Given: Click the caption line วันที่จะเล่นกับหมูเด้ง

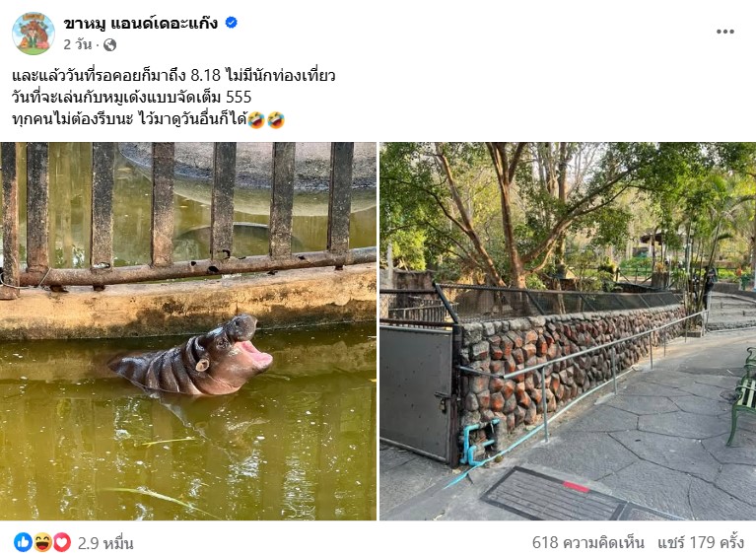Looking at the screenshot, I should click(132, 97).
